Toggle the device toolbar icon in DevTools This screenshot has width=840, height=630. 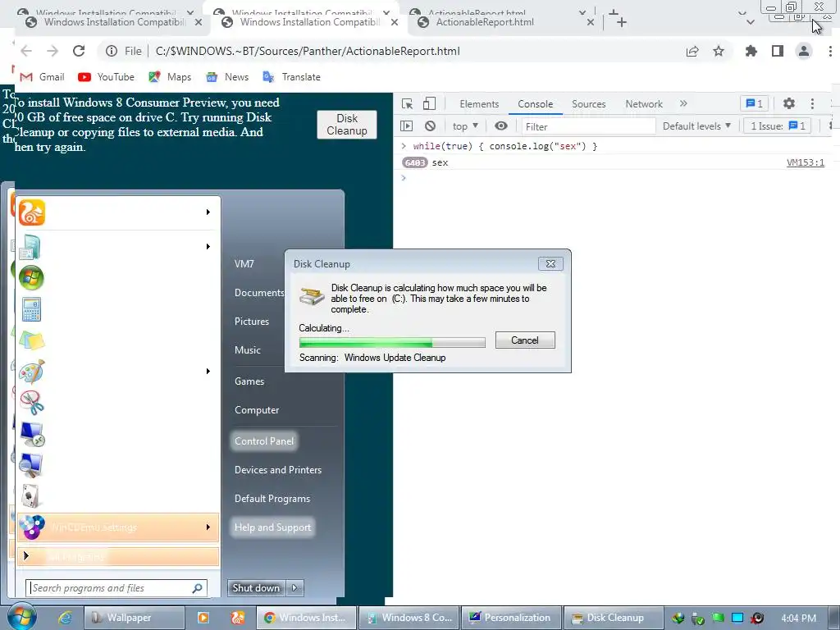tap(429, 103)
